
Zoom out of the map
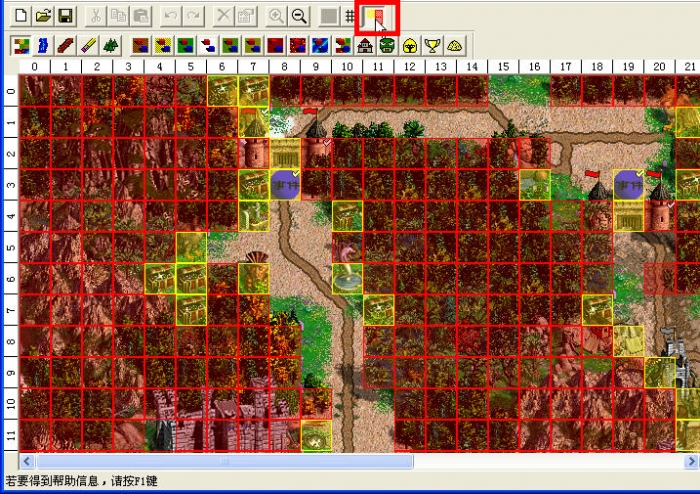point(299,16)
